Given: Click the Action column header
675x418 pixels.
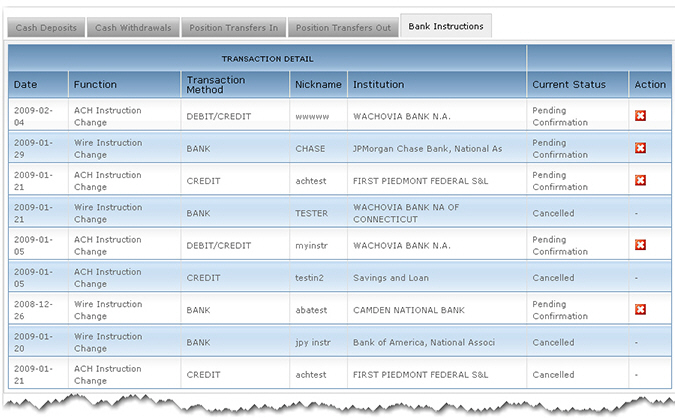Looking at the screenshot, I should point(650,85).
